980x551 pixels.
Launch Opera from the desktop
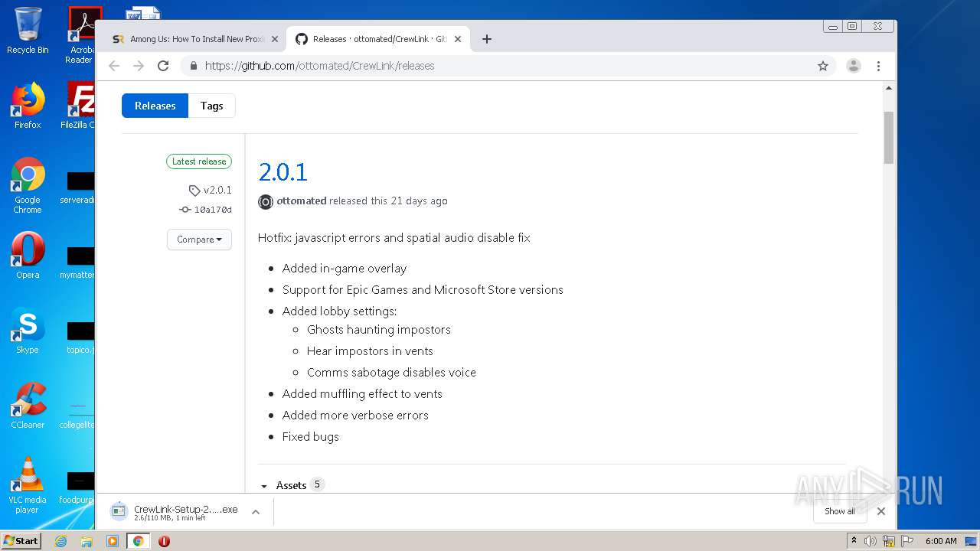(x=28, y=256)
